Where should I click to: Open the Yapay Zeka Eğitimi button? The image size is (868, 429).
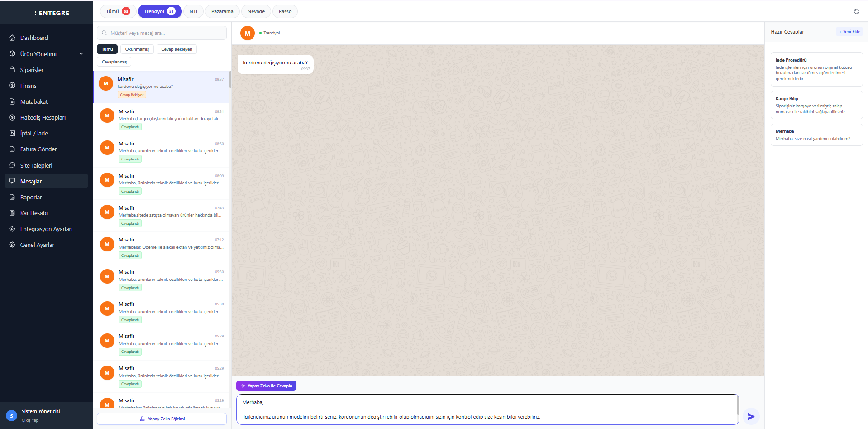coord(162,419)
